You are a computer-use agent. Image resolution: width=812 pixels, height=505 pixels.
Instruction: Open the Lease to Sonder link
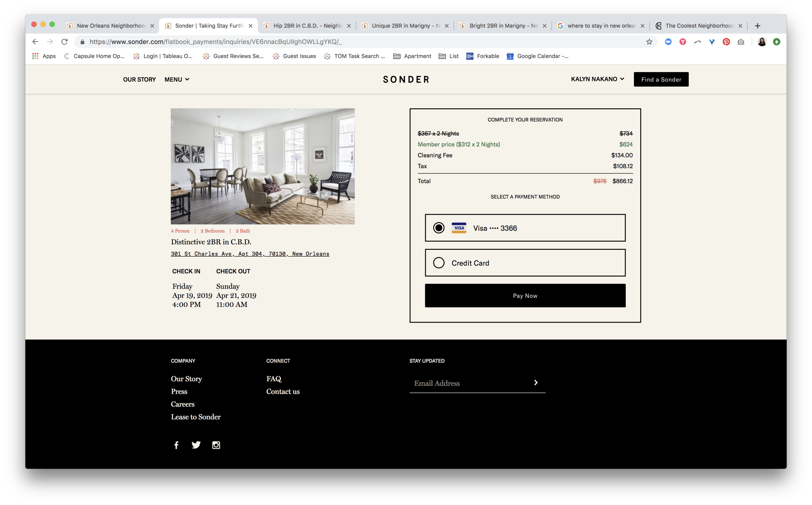pos(196,417)
